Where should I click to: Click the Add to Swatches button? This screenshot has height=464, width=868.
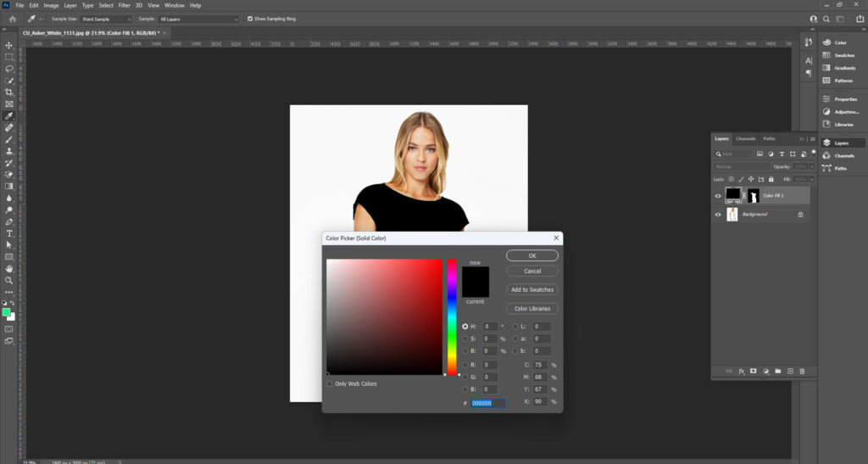[532, 289]
